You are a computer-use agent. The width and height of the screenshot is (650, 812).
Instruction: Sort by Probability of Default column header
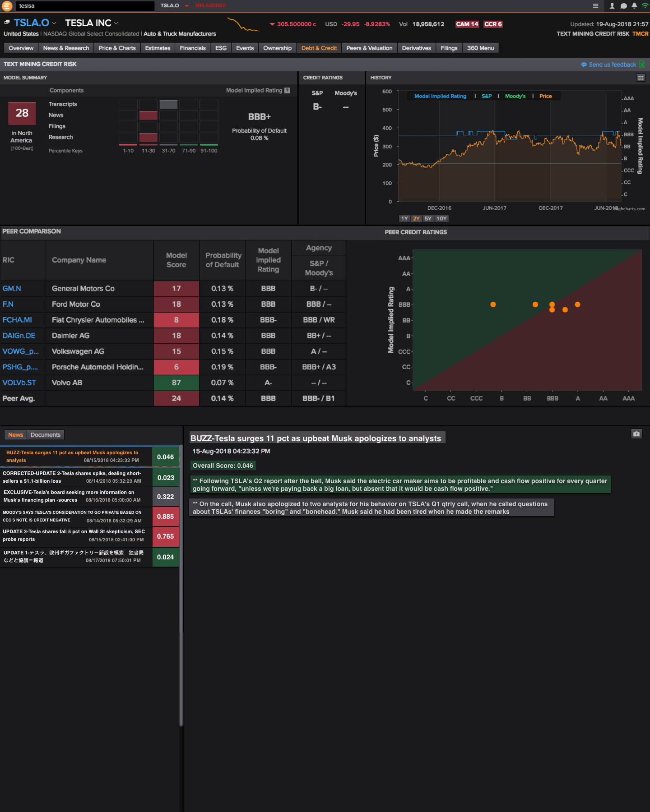click(x=223, y=260)
